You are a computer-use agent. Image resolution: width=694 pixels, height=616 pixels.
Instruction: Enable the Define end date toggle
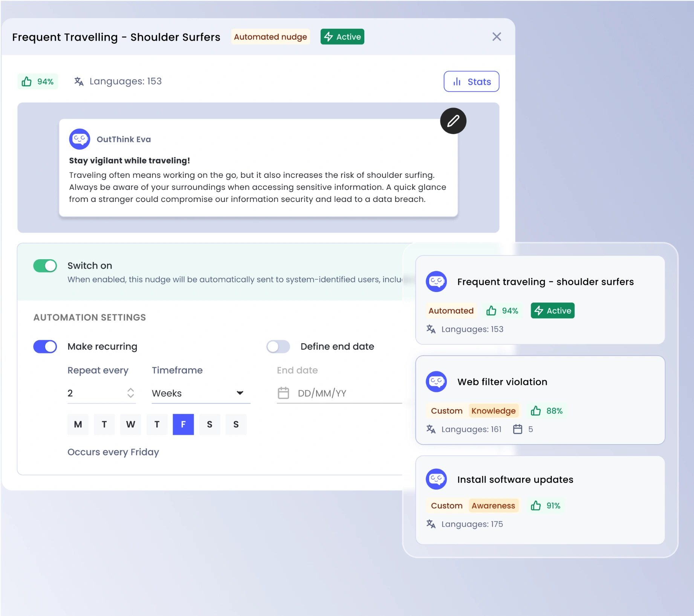(278, 346)
